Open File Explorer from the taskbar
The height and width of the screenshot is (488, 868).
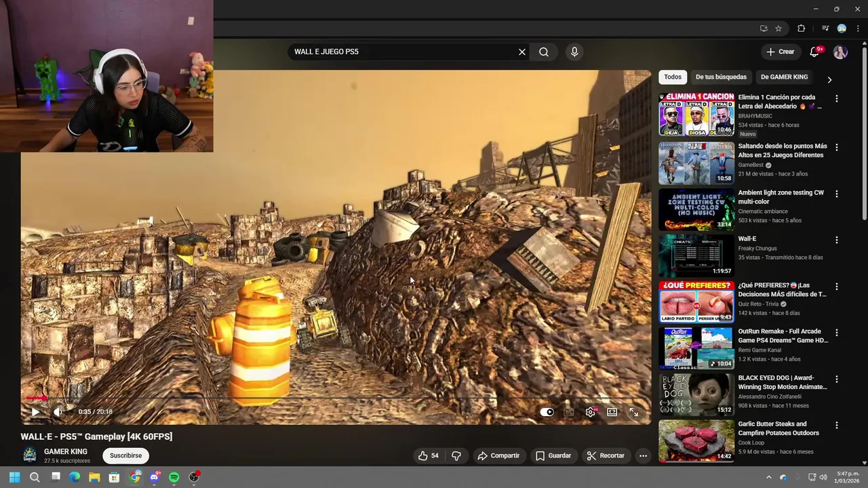click(x=94, y=477)
